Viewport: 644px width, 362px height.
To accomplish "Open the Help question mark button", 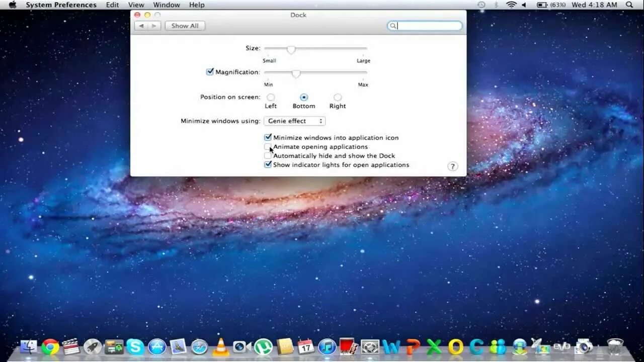I will click(x=452, y=166).
